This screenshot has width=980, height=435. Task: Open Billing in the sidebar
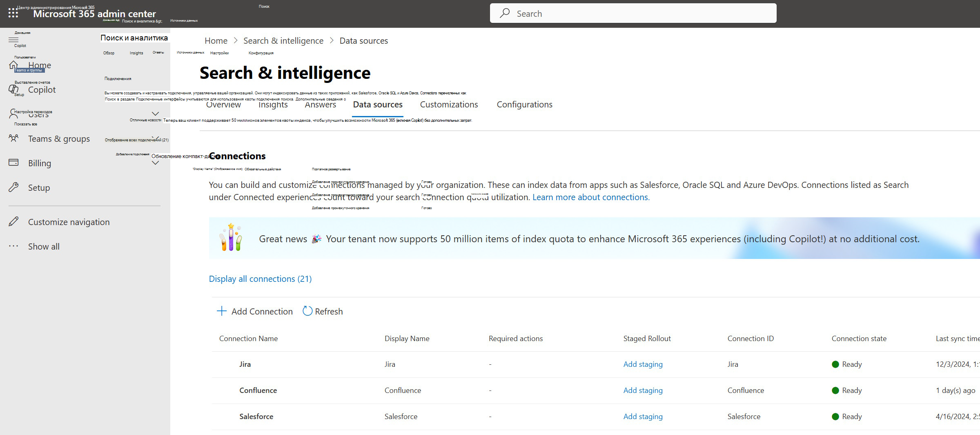point(40,163)
